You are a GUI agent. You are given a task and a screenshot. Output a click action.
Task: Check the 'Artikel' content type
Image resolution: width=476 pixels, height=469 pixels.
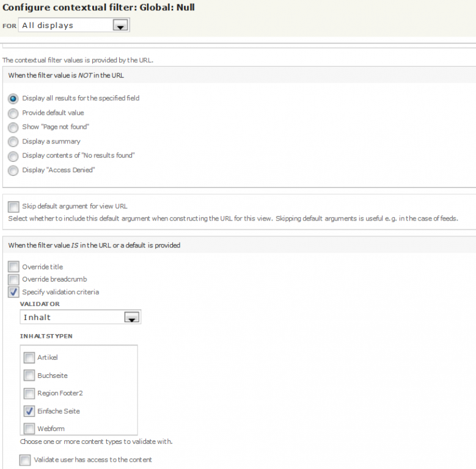tap(29, 358)
